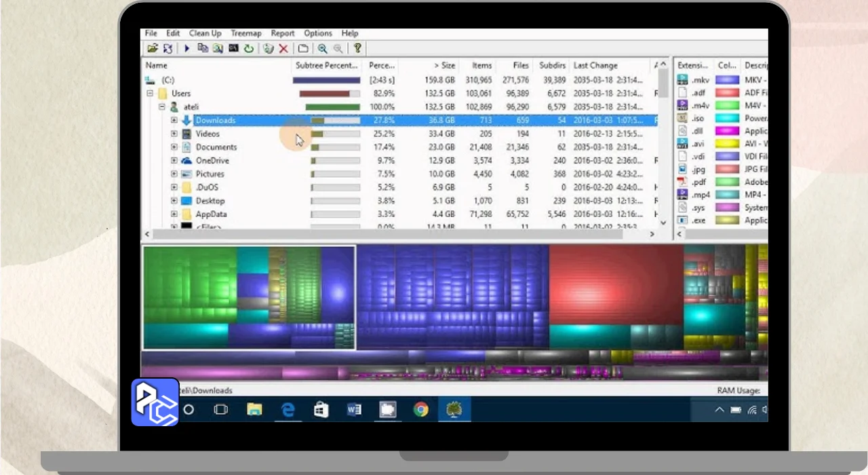Sort by the Size column header

(445, 66)
